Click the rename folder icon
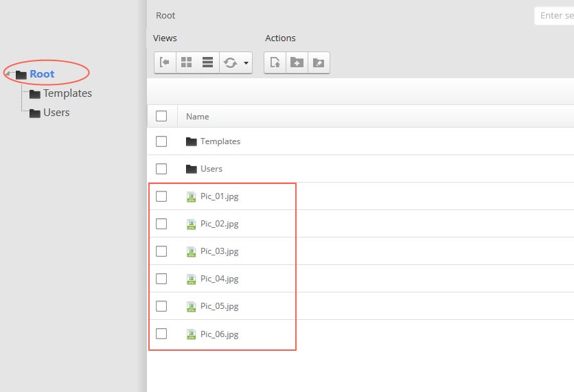 tap(319, 62)
